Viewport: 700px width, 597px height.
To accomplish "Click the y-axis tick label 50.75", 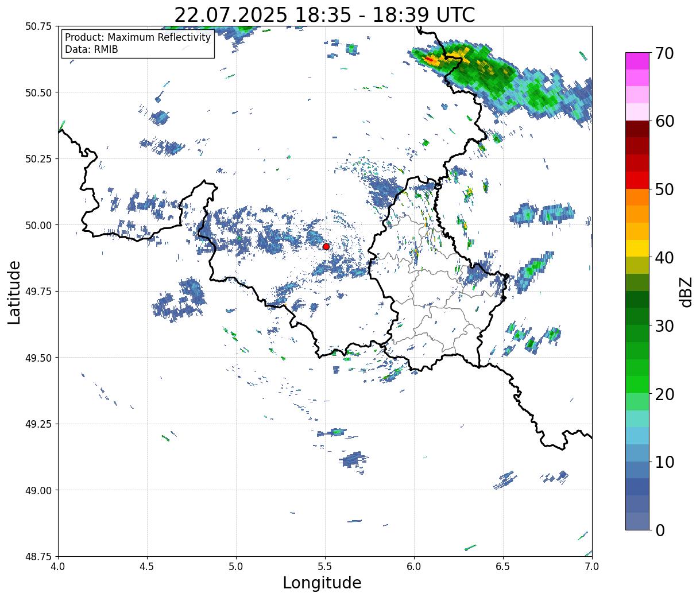I will click(x=38, y=26).
